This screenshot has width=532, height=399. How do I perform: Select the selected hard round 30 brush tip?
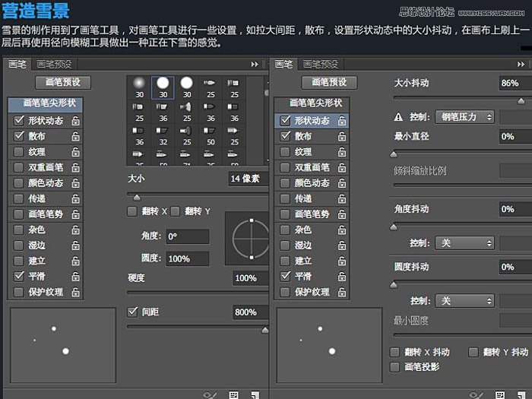coord(163,87)
